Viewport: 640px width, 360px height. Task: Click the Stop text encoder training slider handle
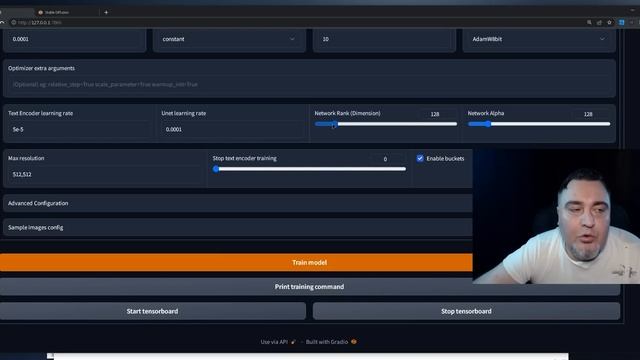[216, 169]
